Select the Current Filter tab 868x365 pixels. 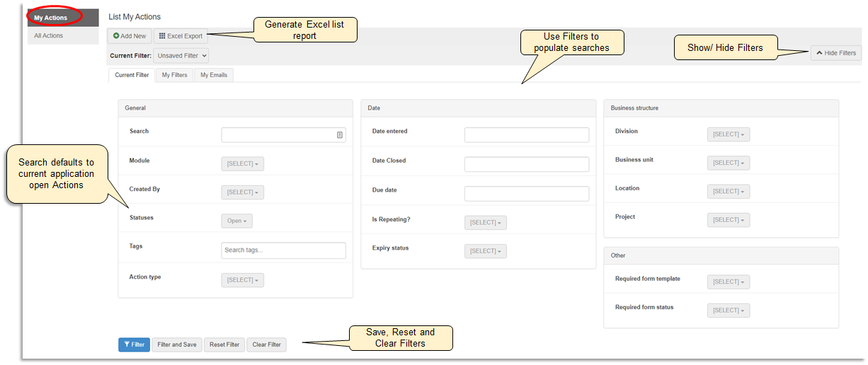132,75
